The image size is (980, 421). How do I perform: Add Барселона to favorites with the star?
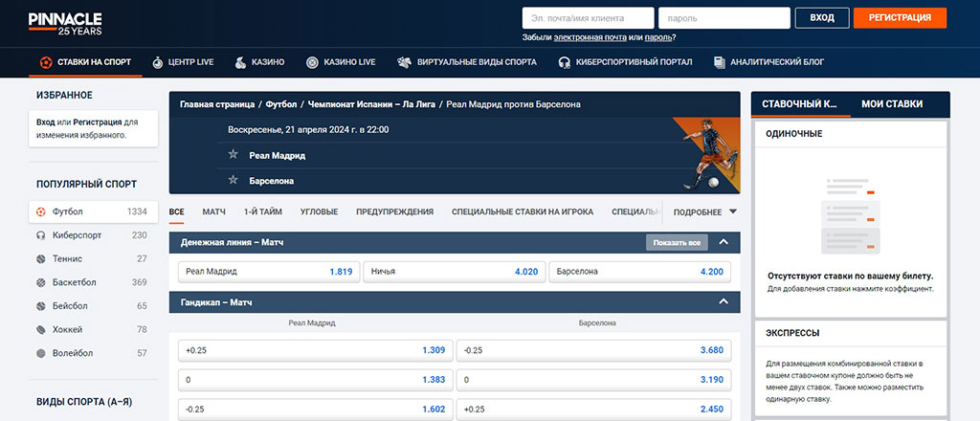(x=234, y=180)
